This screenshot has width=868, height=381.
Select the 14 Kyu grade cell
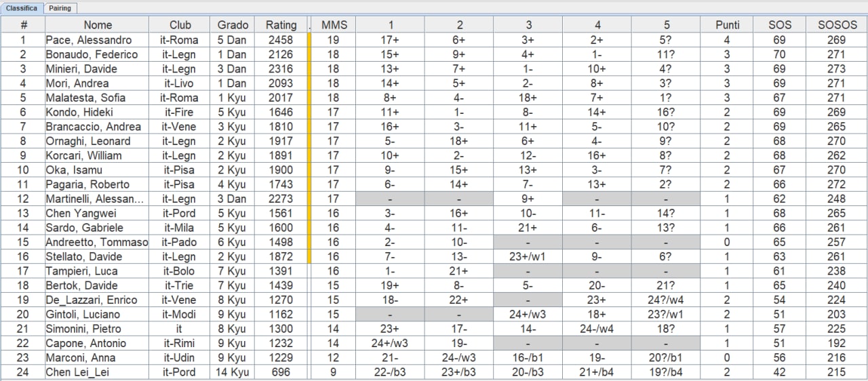(x=233, y=372)
